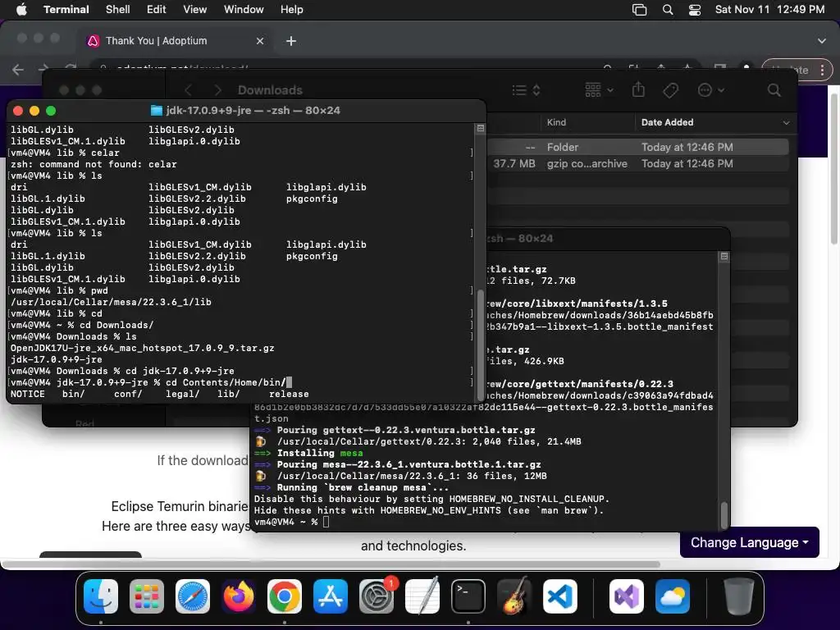Change Finder list view mode selector
Viewport: 840px width, 630px height.
tap(526, 90)
